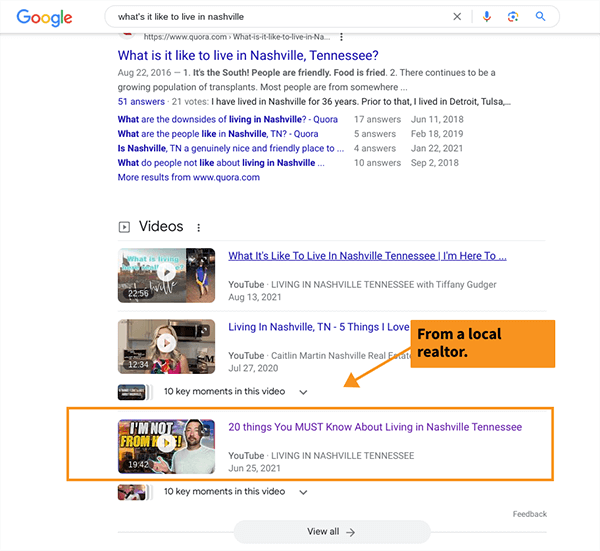
Task: Click the Videos section play-box icon
Action: pos(124,227)
